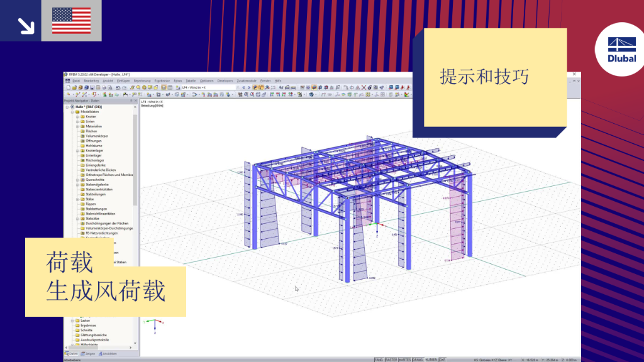This screenshot has height=362, width=644.
Task: Click the New file icon in toolbar
Action: tap(69, 87)
